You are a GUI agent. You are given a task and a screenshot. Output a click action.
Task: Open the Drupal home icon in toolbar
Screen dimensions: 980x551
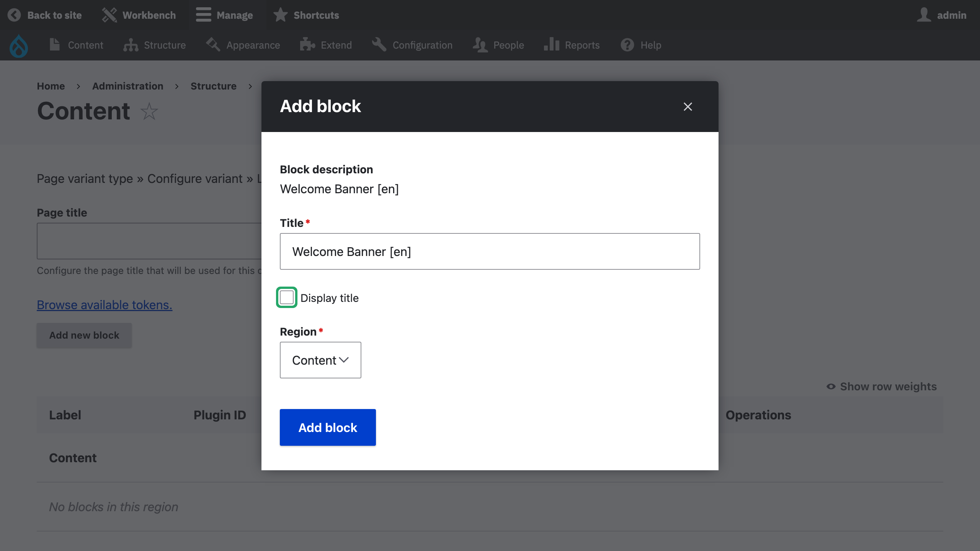[x=18, y=45]
